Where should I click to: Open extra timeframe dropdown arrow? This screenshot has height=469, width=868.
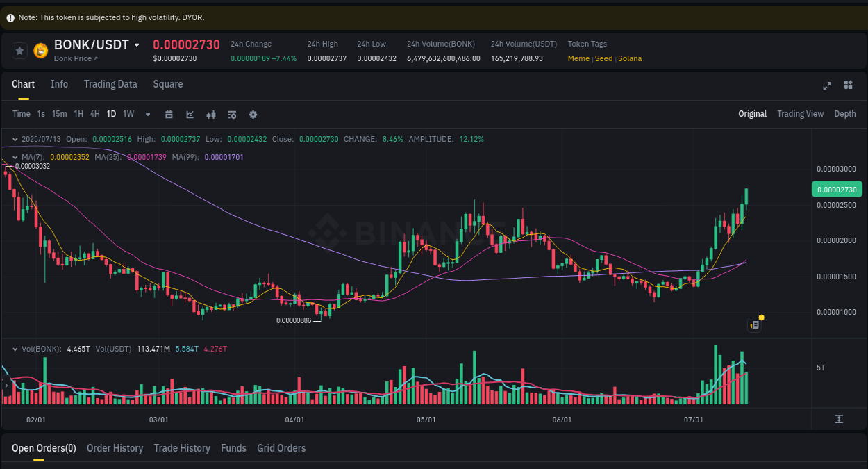147,114
